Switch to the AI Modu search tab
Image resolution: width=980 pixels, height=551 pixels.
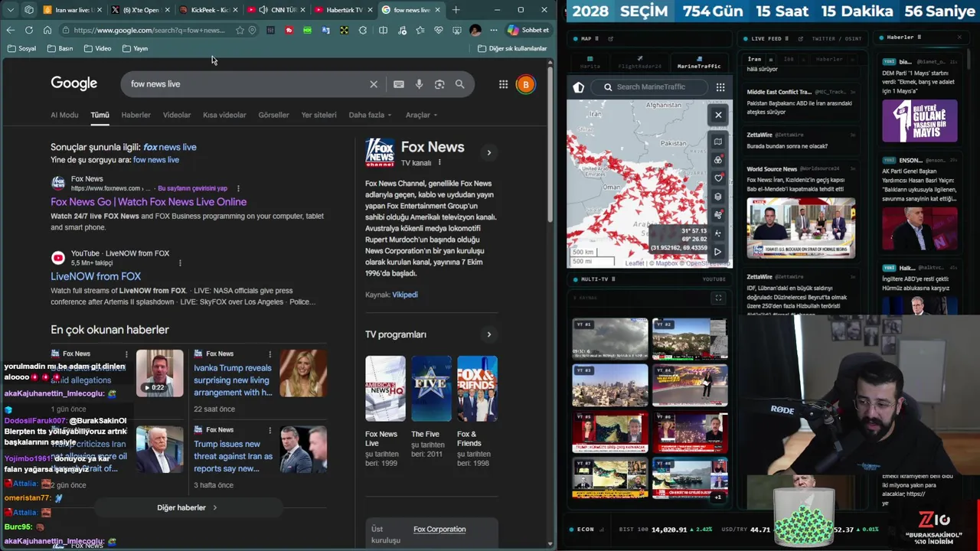click(x=64, y=115)
